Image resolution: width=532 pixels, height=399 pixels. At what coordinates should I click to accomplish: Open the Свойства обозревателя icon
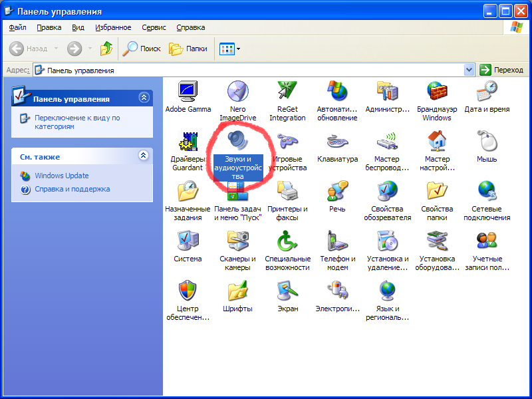point(387,191)
